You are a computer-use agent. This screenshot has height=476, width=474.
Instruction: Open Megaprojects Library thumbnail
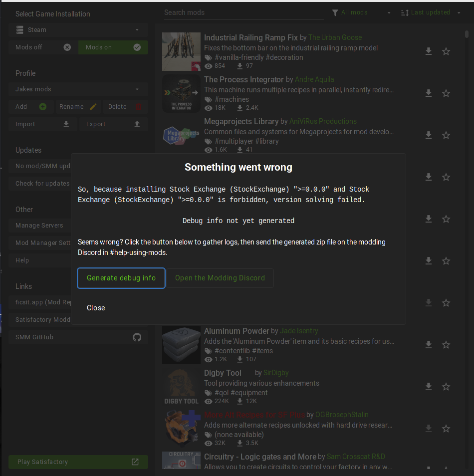click(181, 135)
